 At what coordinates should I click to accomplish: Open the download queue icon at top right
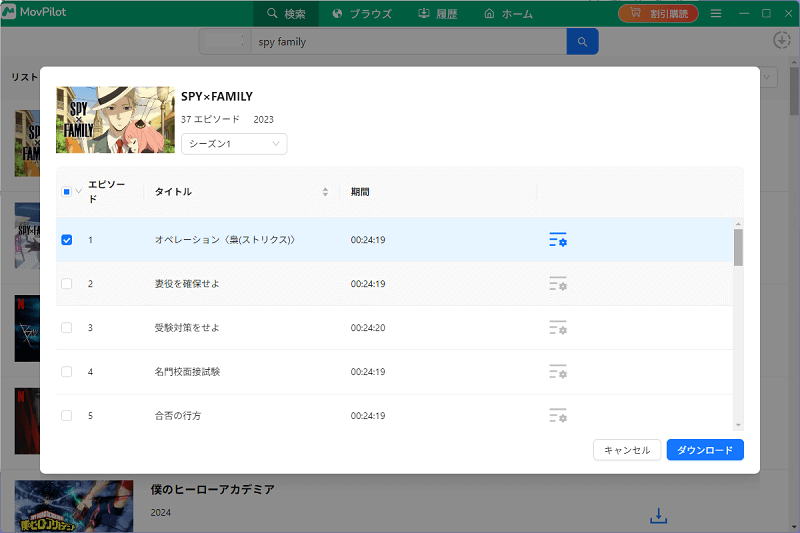point(782,40)
